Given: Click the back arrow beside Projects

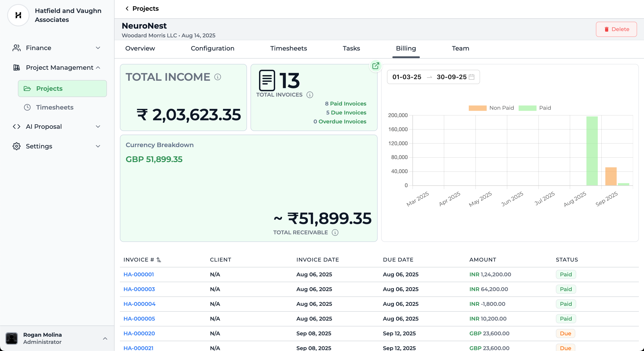Looking at the screenshot, I should click(127, 8).
